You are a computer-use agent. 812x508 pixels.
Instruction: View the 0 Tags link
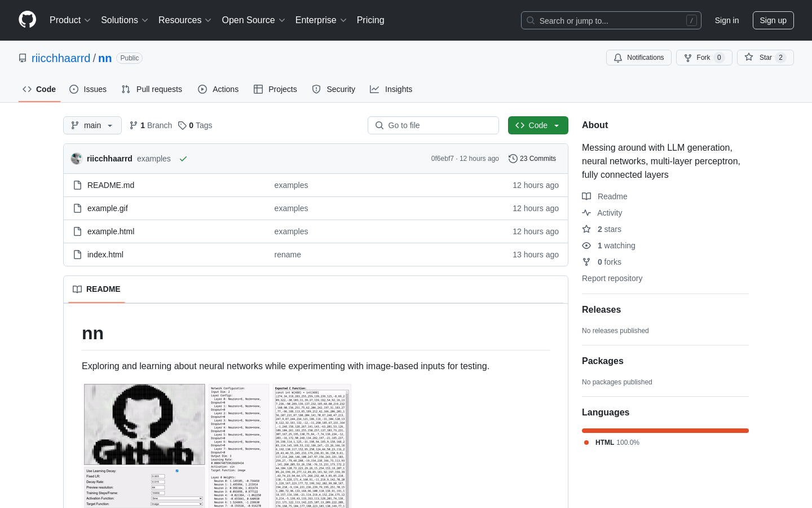pos(195,125)
